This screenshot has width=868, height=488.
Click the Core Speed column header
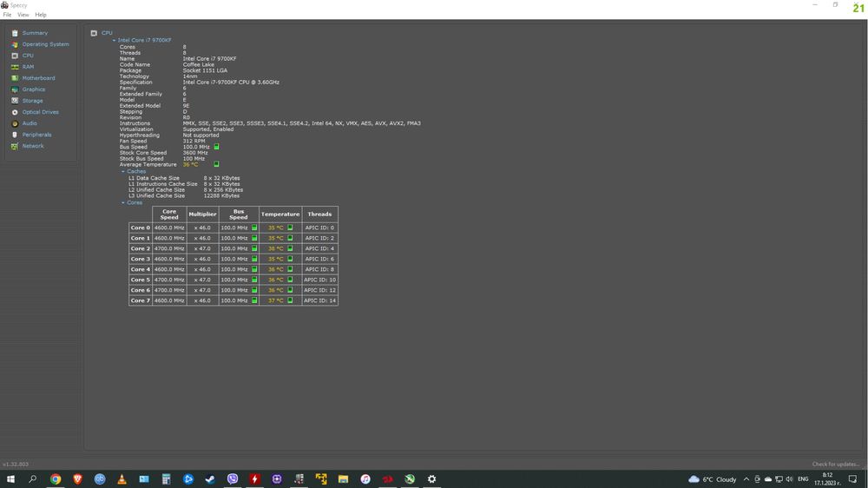[169, 214]
